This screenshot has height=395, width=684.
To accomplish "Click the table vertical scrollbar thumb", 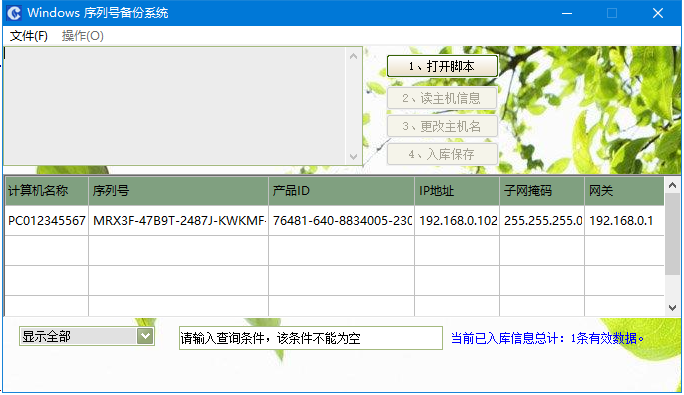I will point(672,234).
